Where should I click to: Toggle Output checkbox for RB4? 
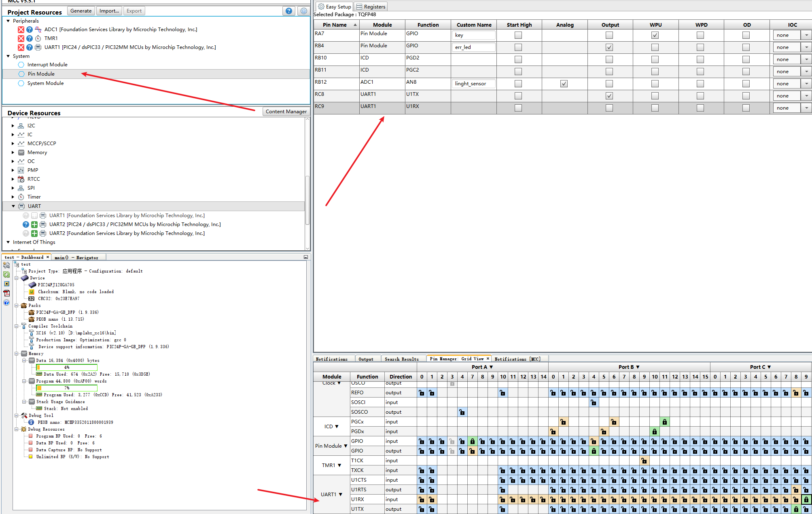[x=609, y=47]
